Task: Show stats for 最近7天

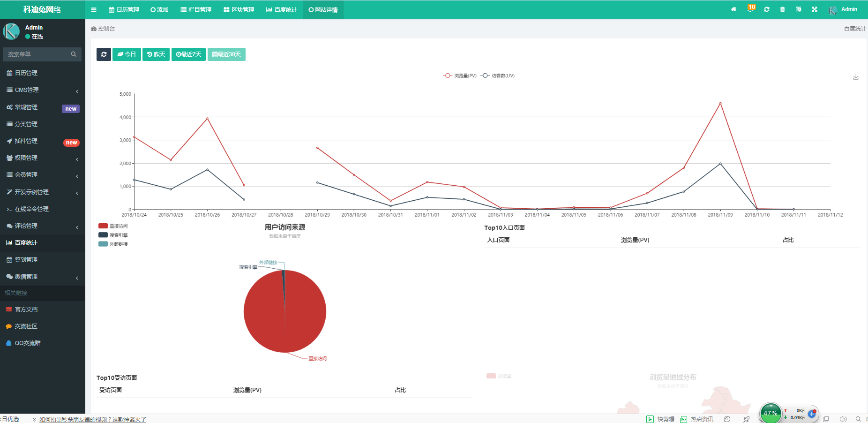Action: pos(188,54)
